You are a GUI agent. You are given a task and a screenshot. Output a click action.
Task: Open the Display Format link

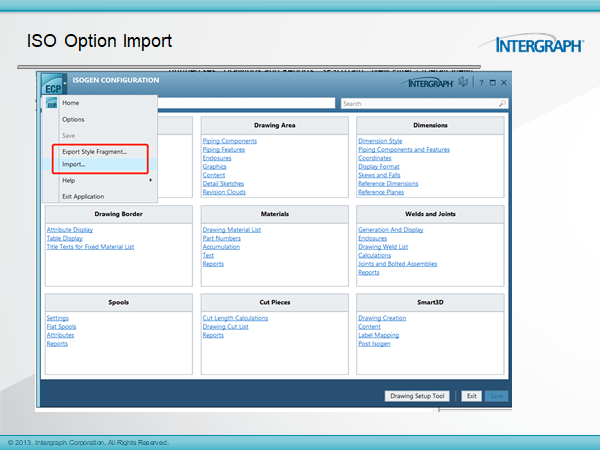click(x=378, y=166)
